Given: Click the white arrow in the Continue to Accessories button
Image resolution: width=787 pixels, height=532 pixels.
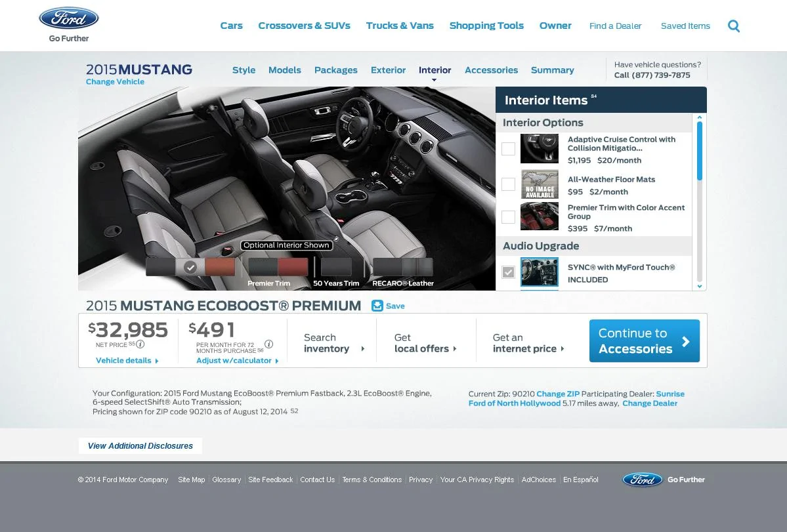Looking at the screenshot, I should [x=686, y=342].
